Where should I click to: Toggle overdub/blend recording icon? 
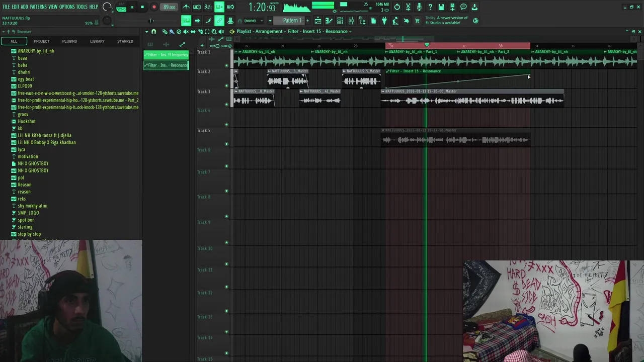coord(219,7)
